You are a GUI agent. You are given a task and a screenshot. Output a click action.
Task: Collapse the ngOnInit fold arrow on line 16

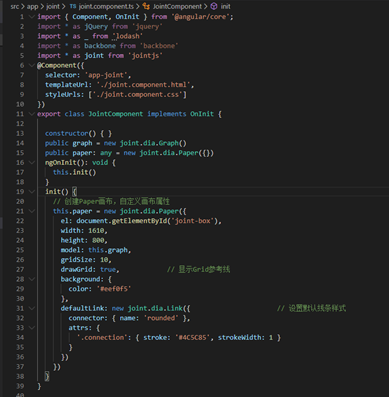pyautogui.click(x=32, y=162)
